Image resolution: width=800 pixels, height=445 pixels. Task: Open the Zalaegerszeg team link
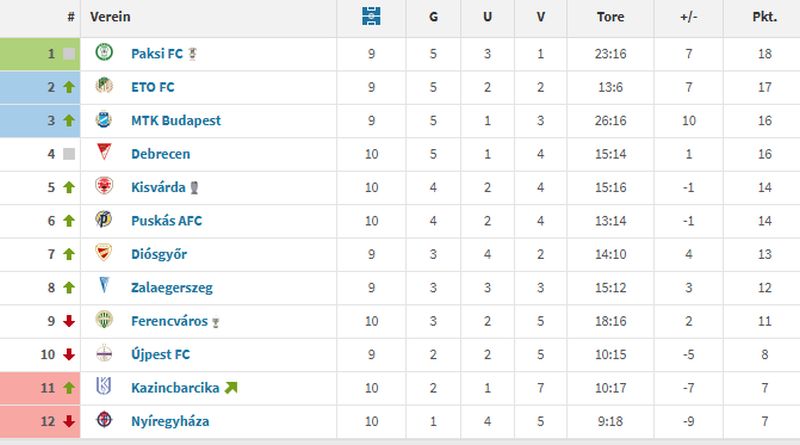click(171, 288)
